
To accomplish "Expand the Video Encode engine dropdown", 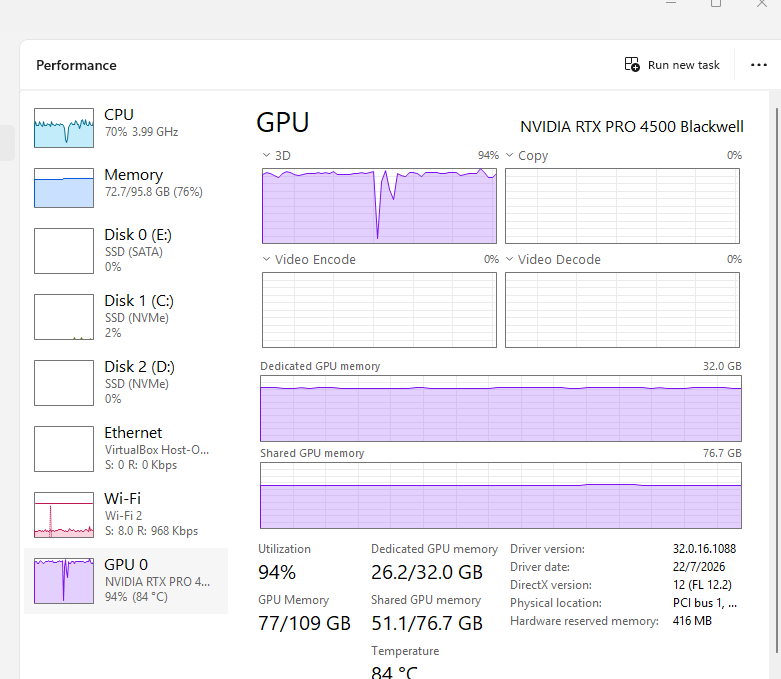I will pyautogui.click(x=266, y=259).
